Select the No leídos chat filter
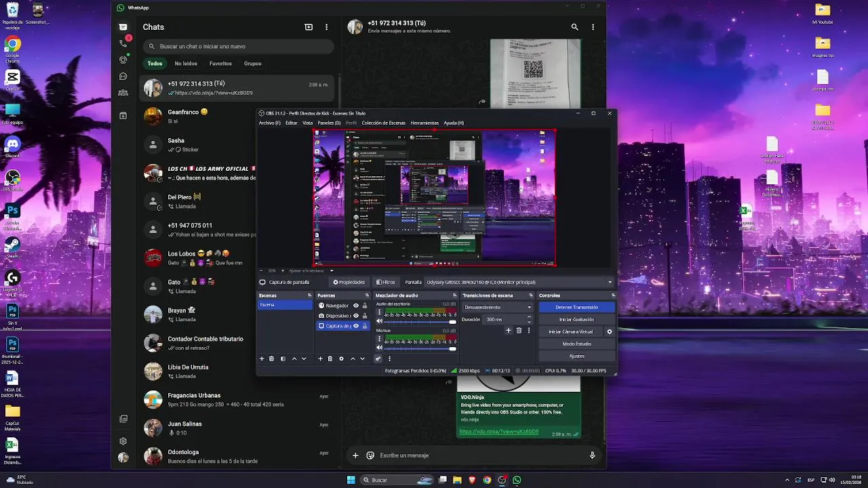Viewport: 868px width, 488px height. [x=186, y=64]
